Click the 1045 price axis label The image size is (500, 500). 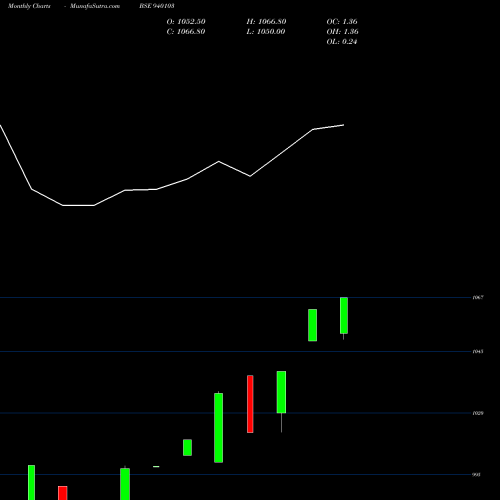[478, 351]
